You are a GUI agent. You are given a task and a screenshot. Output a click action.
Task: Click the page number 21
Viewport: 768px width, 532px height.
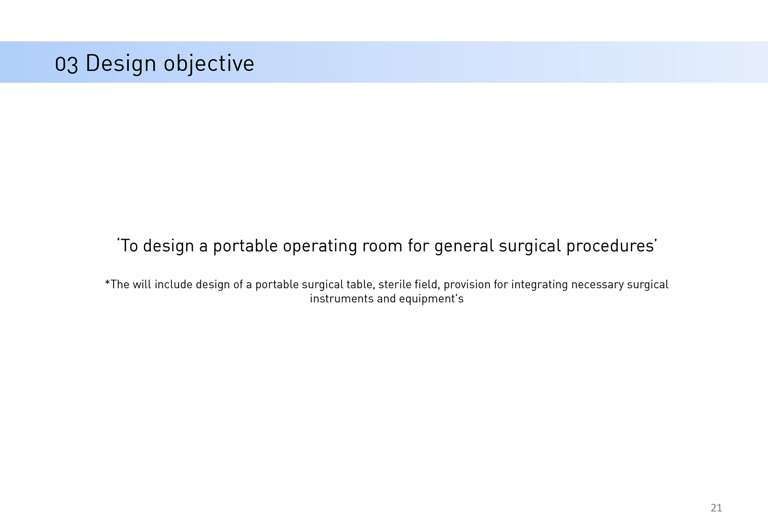(x=716, y=508)
